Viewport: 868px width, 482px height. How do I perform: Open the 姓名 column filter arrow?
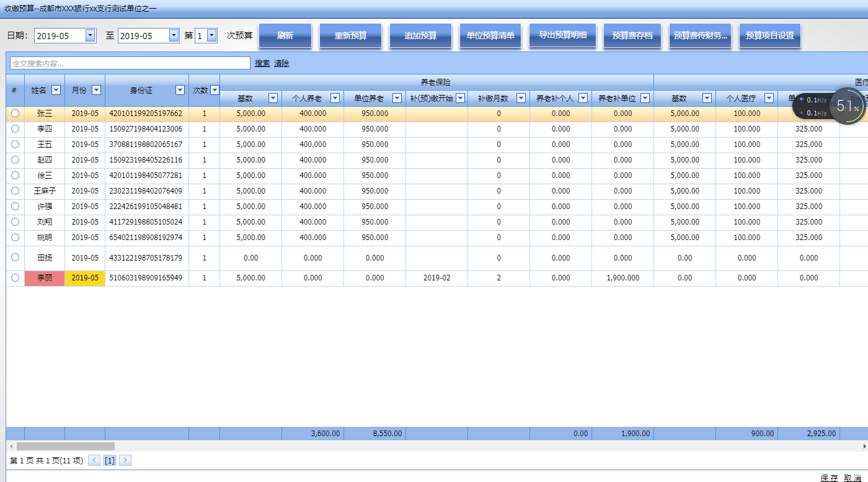coord(56,91)
